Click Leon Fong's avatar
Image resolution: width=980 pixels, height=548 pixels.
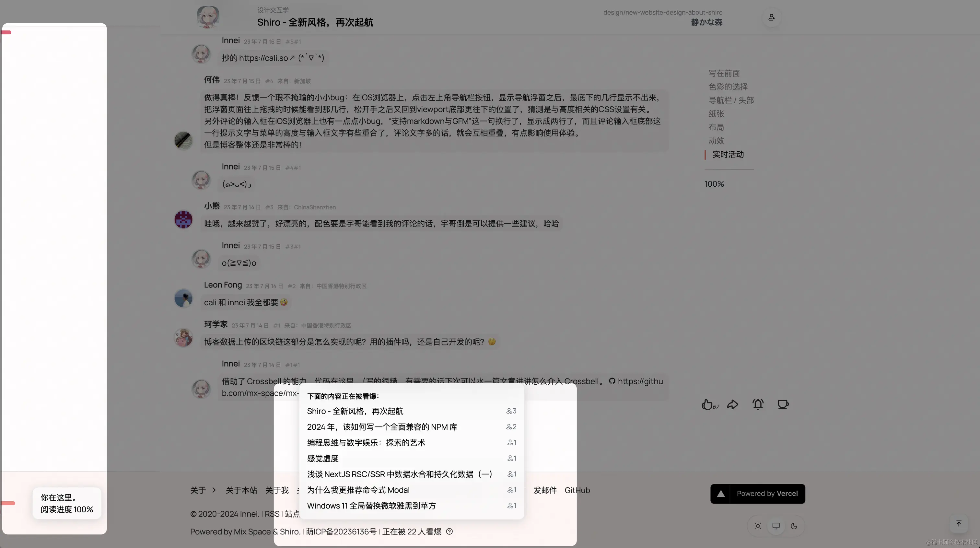tap(183, 298)
